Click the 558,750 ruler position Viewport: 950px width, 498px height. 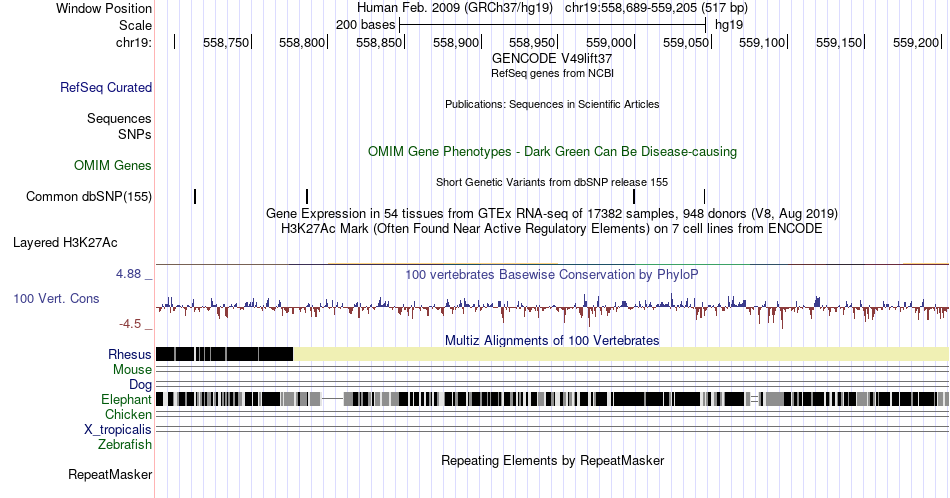point(226,42)
